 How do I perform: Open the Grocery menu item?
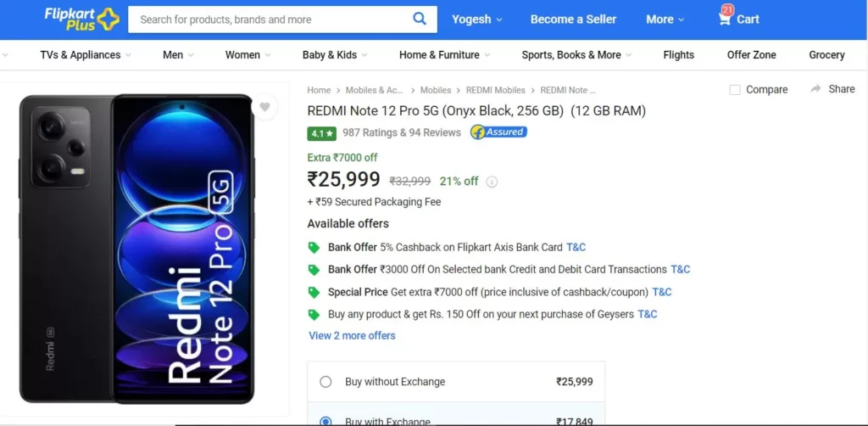(x=826, y=55)
